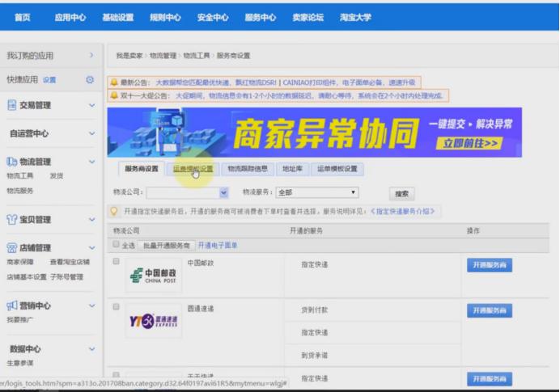Switch to the 运费模板设置 tab

pos(193,169)
